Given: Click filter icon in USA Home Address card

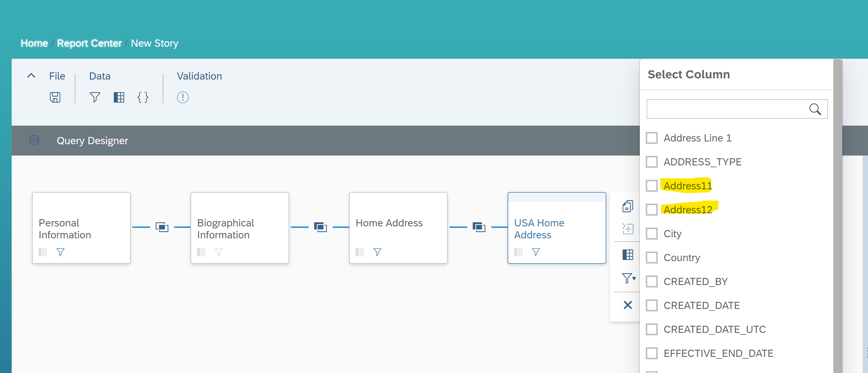Looking at the screenshot, I should point(536,252).
